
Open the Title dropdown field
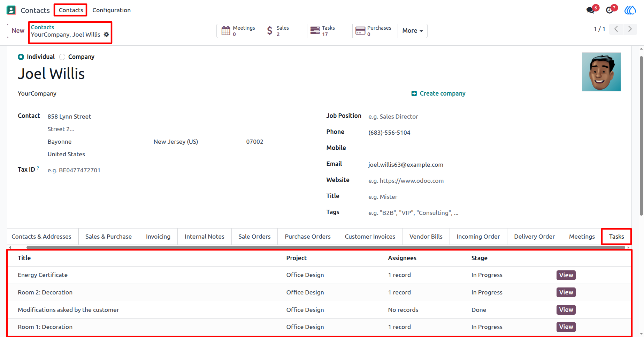click(495, 197)
